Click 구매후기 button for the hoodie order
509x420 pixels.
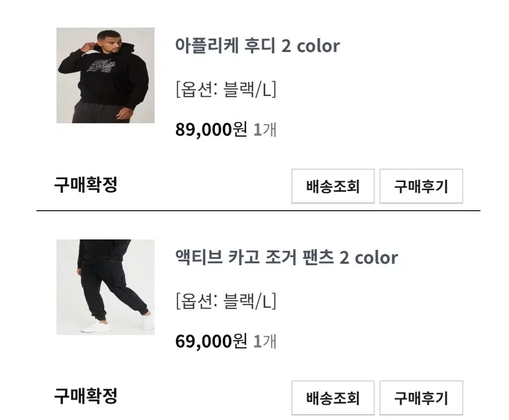(422, 186)
